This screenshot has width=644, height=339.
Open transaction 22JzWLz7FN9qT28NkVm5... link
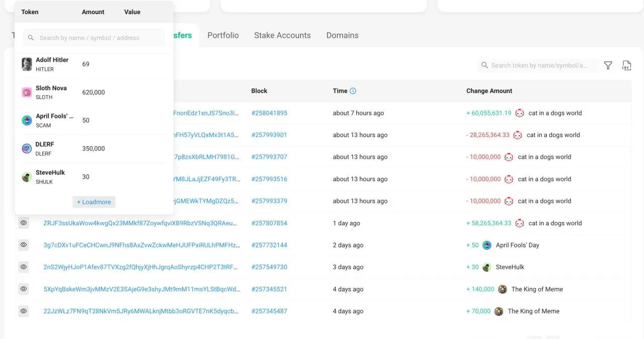142,311
